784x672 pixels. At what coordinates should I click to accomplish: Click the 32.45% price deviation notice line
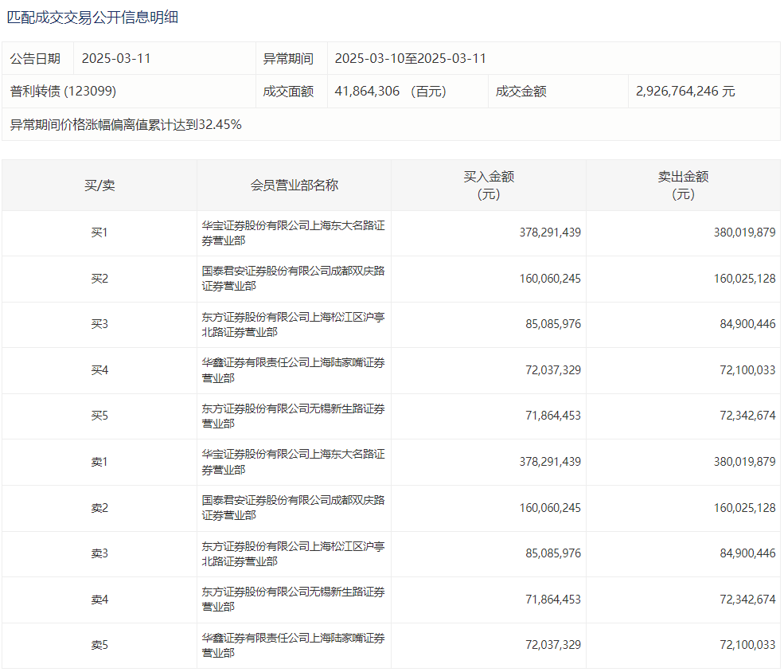[126, 125]
